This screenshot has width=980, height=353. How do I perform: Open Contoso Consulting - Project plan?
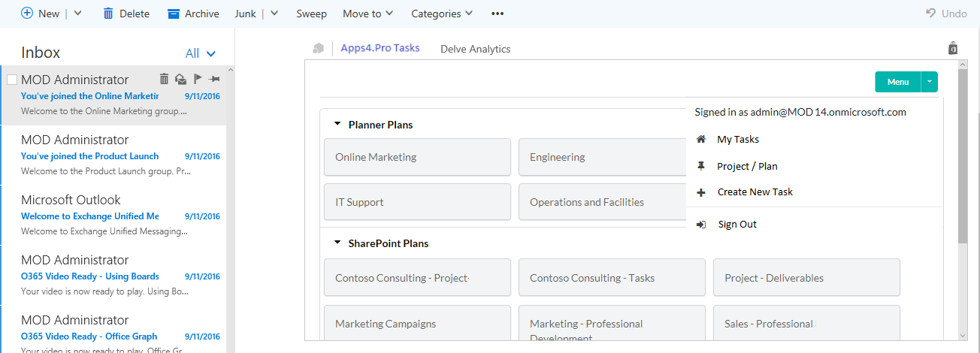tap(417, 278)
